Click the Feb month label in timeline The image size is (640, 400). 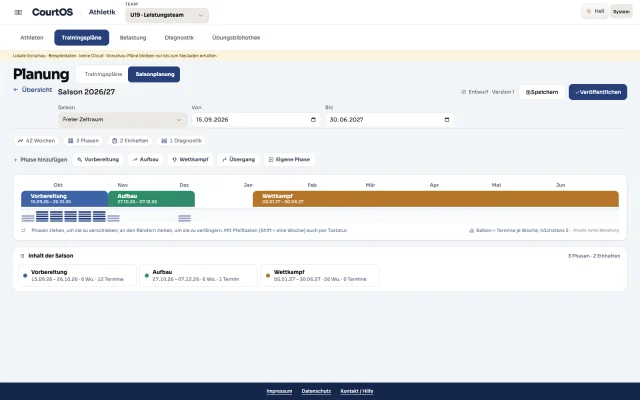pyautogui.click(x=312, y=185)
